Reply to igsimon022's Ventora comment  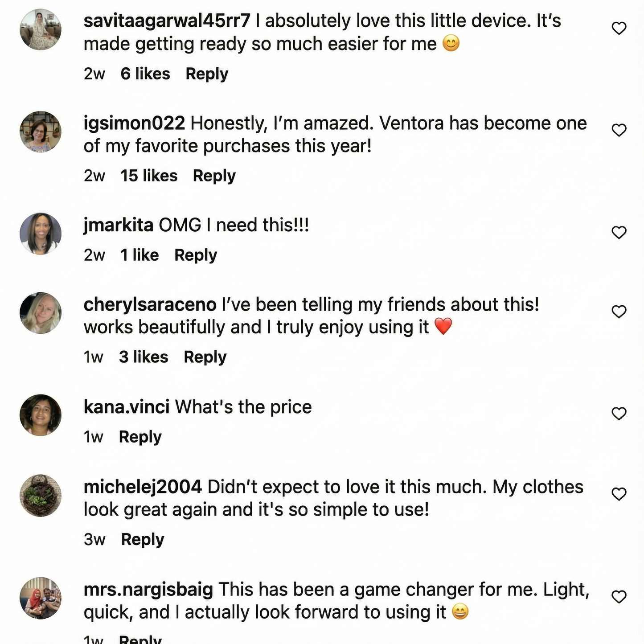click(214, 176)
